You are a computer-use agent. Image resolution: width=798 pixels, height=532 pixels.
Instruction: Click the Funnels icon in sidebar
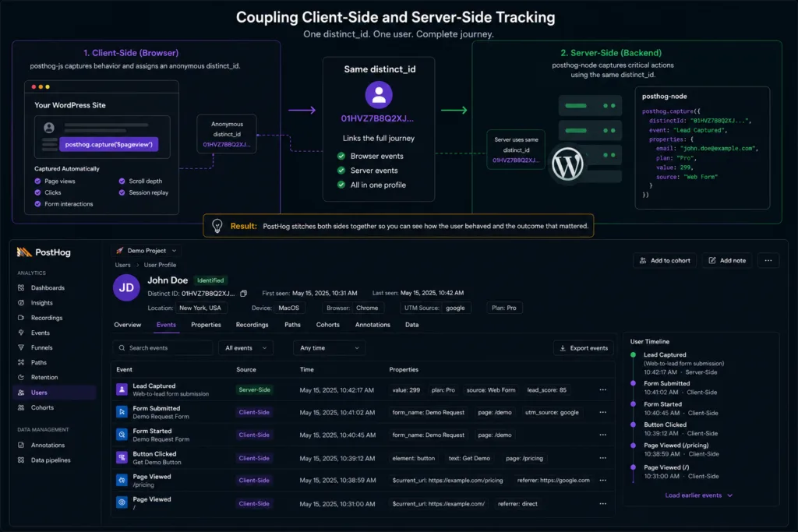point(21,347)
